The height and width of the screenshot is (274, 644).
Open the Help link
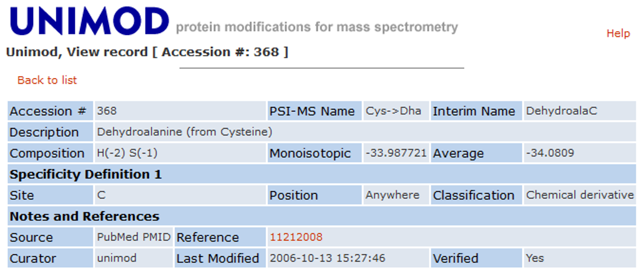coord(618,33)
